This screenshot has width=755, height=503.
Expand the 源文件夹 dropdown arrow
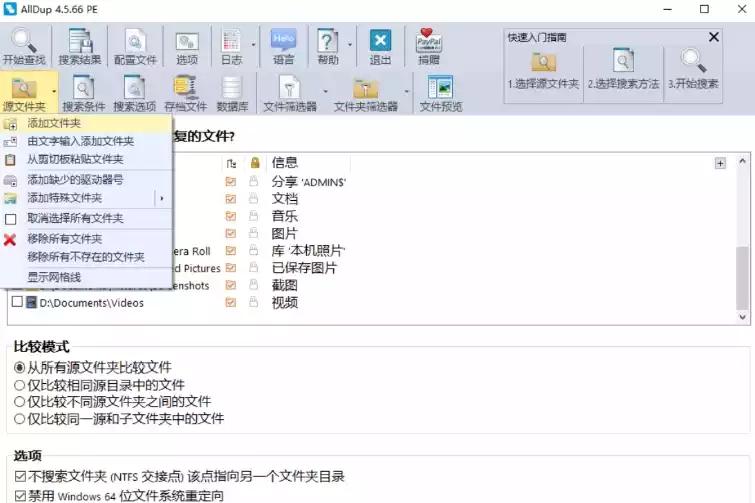click(54, 91)
